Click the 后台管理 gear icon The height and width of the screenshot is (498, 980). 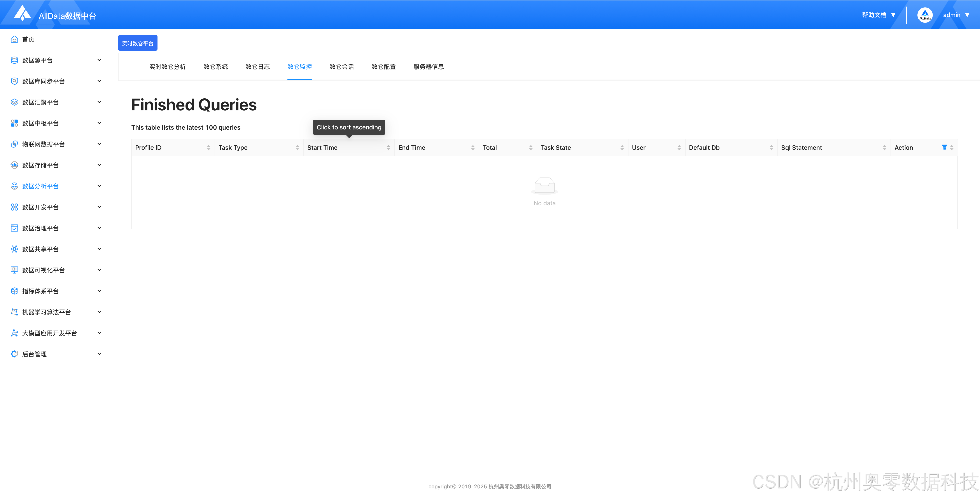pyautogui.click(x=14, y=354)
